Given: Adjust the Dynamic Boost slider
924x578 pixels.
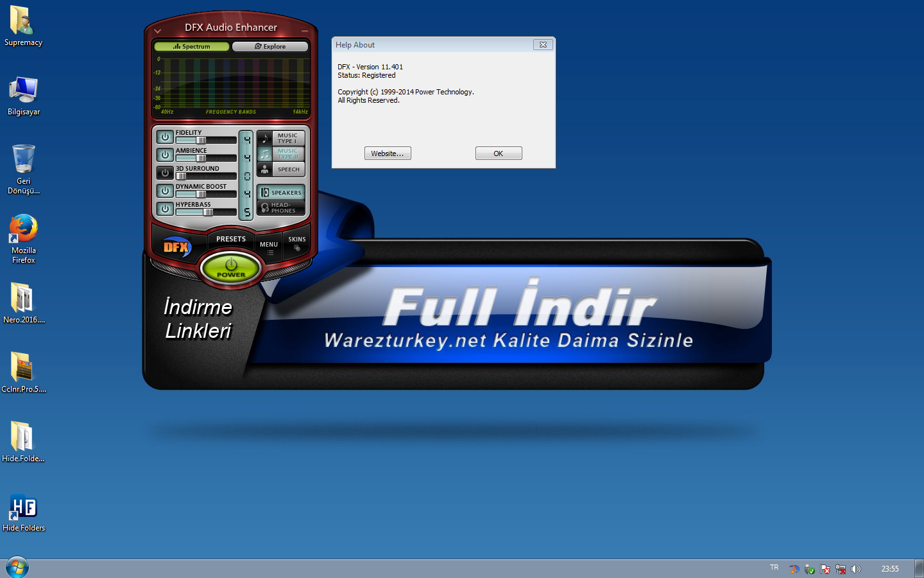Looking at the screenshot, I should pos(206,194).
